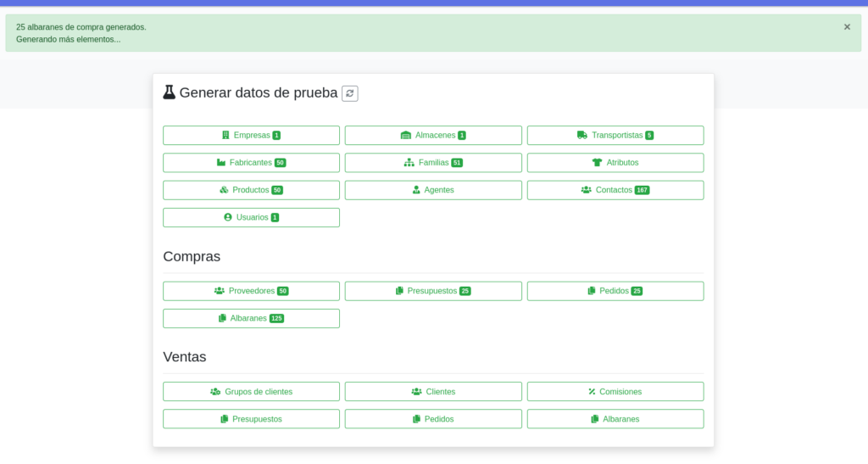
Task: Click the Almacenes warehouse button
Action: pyautogui.click(x=433, y=136)
